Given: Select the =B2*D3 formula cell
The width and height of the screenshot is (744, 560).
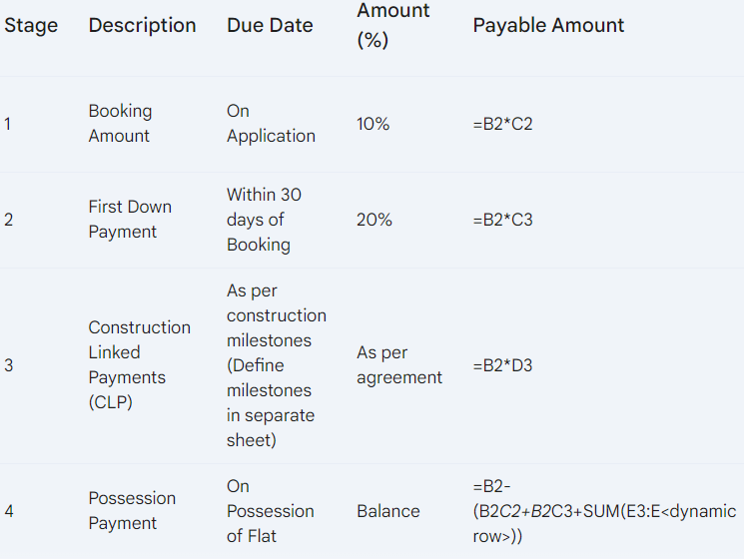Looking at the screenshot, I should (x=502, y=365).
